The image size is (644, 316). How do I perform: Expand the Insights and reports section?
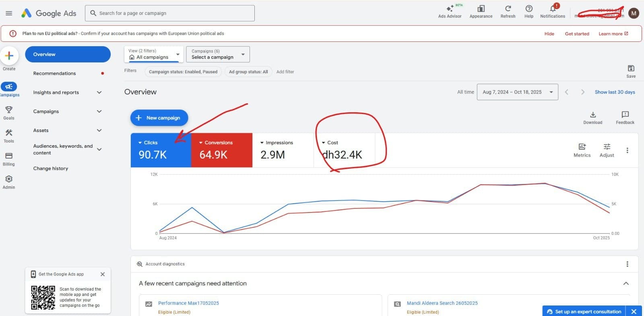point(67,93)
